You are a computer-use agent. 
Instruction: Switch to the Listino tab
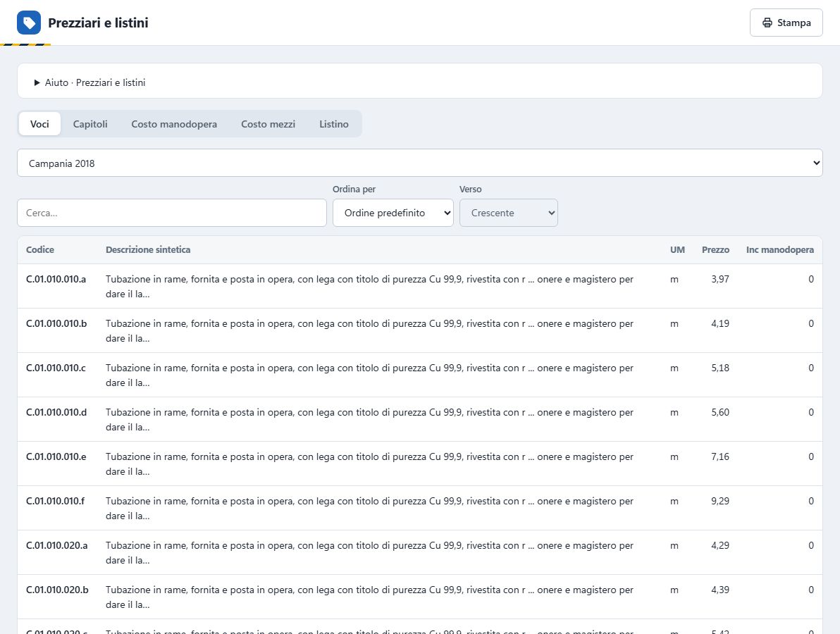click(334, 124)
